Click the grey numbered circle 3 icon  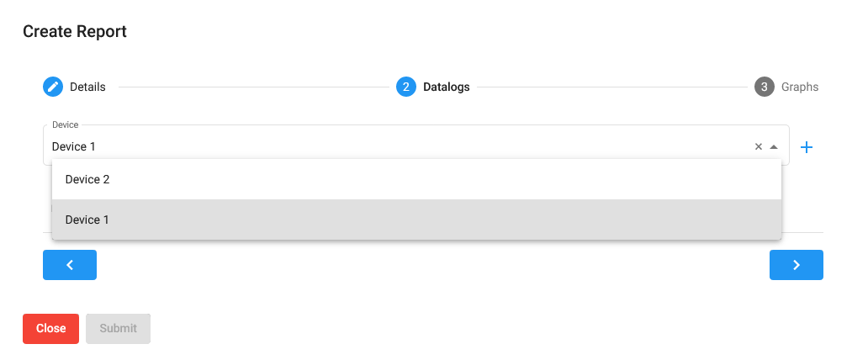click(x=765, y=87)
